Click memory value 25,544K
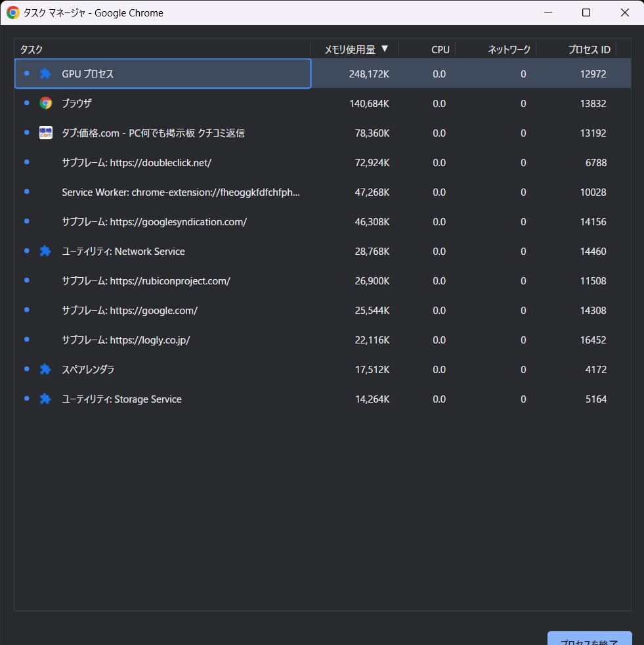Viewport: 644px width, 645px height. click(x=372, y=311)
